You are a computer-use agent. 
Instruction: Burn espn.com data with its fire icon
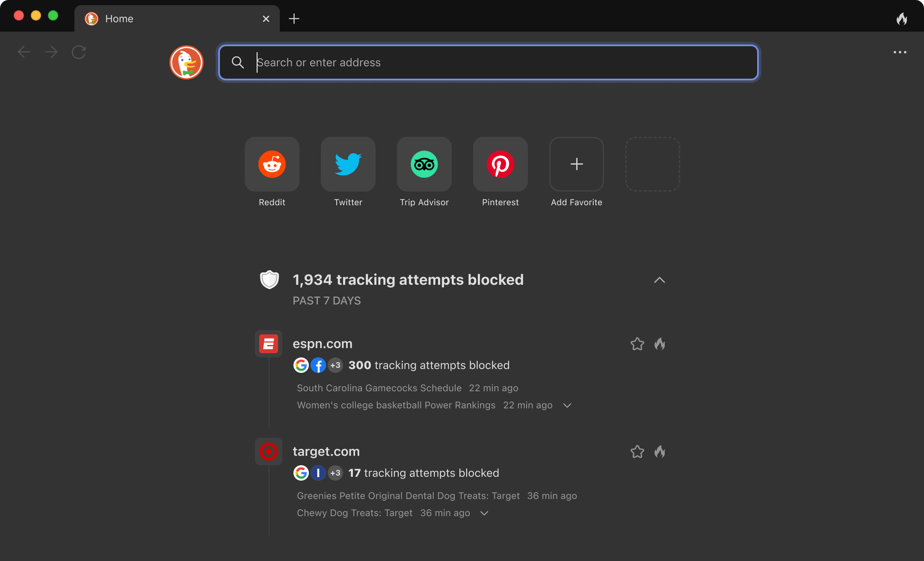pyautogui.click(x=660, y=344)
